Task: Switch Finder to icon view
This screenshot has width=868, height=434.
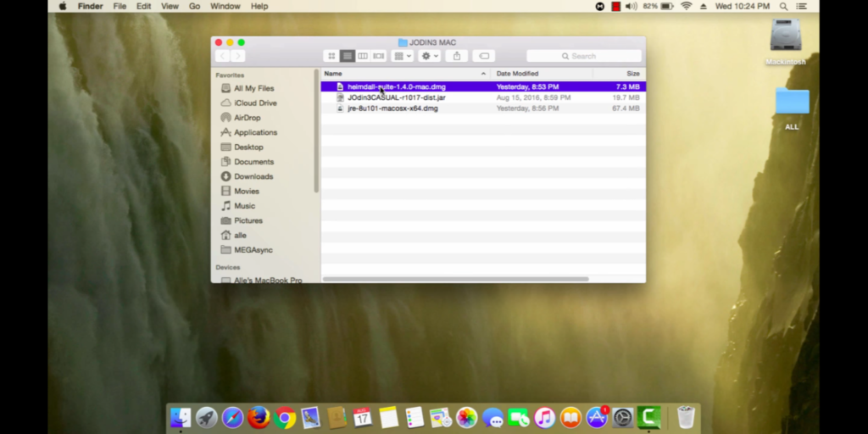Action: [331, 56]
